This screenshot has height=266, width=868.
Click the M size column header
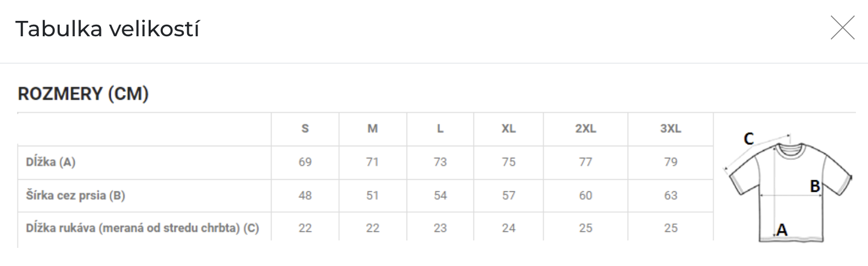click(x=373, y=129)
